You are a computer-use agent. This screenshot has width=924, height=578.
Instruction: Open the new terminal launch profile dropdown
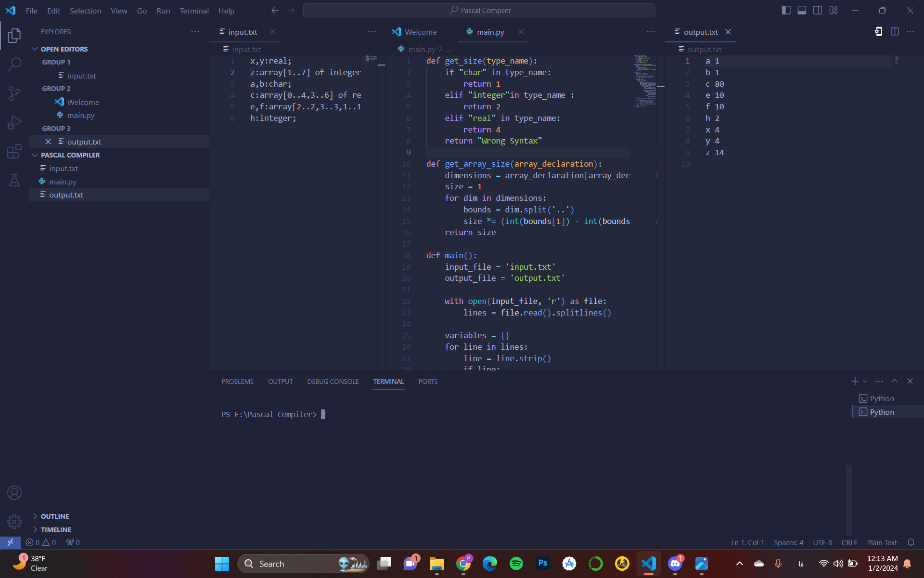click(865, 381)
